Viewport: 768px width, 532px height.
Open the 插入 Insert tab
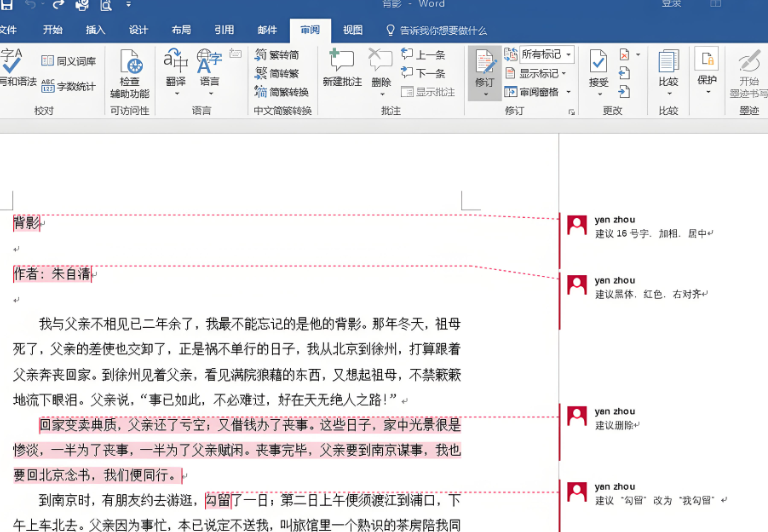coord(95,30)
